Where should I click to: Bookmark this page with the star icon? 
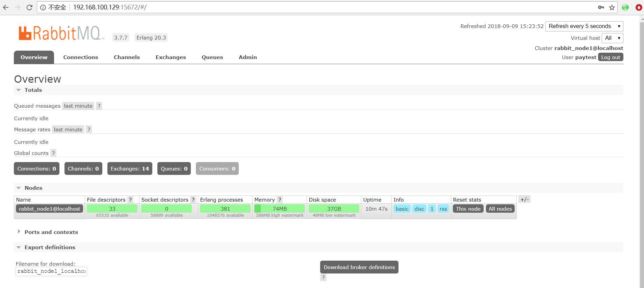point(612,7)
